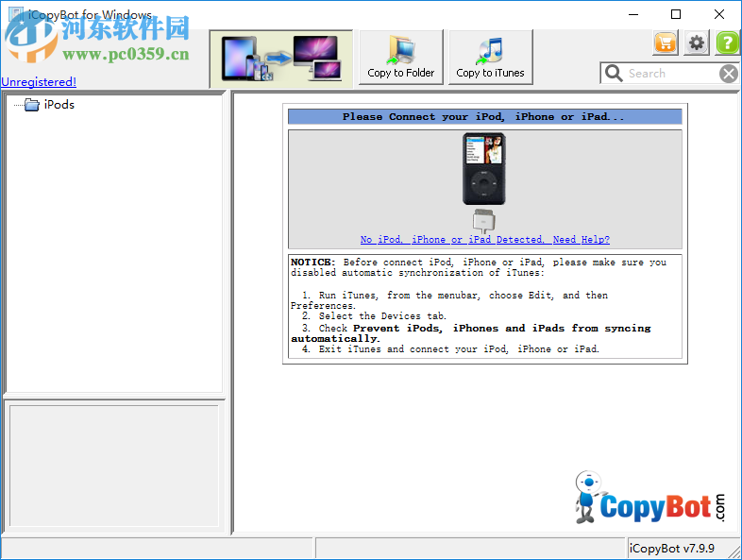Viewport: 742px width, 560px height.
Task: Click the Prevent iPods, iPhones and iPads from syncing text
Action: click(x=471, y=333)
